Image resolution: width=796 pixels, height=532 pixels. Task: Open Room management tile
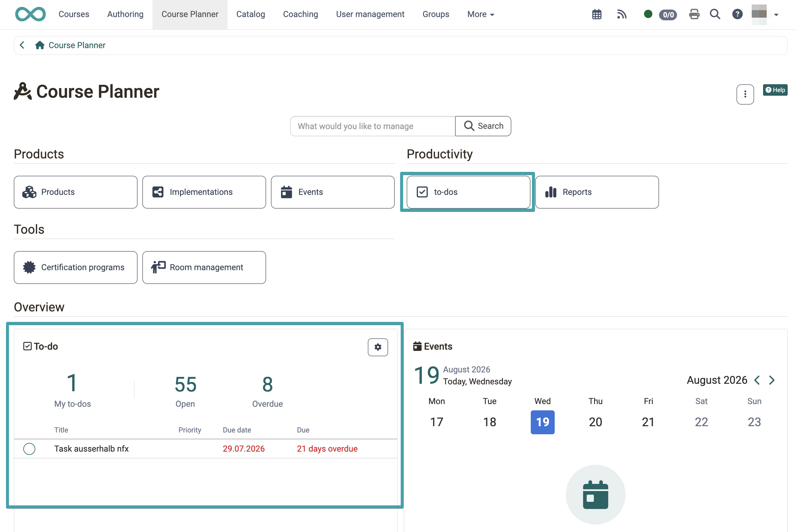pos(204,267)
